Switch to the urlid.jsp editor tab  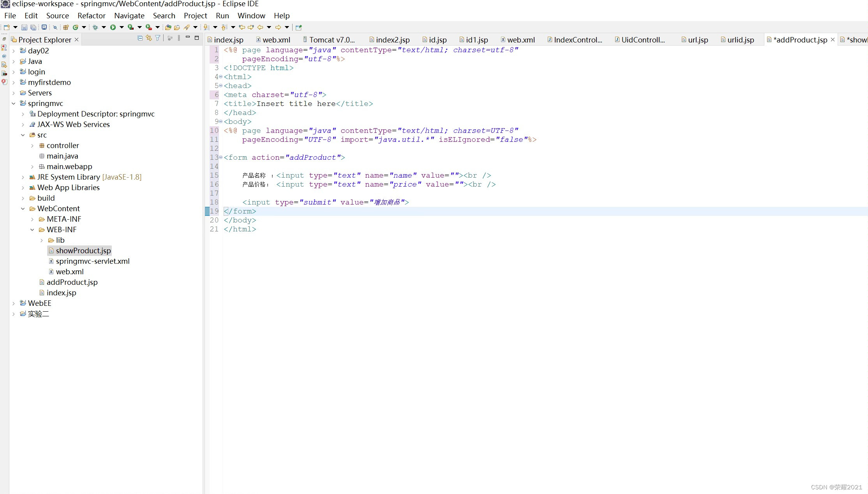737,40
